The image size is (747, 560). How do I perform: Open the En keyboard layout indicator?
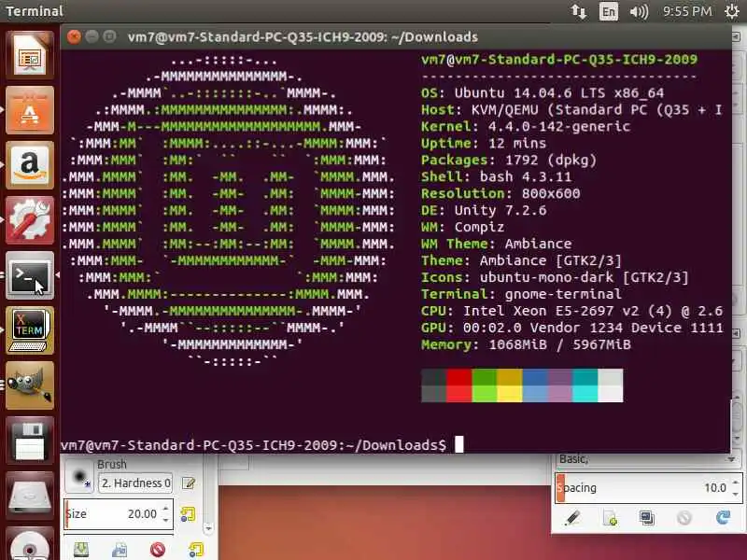(x=609, y=11)
